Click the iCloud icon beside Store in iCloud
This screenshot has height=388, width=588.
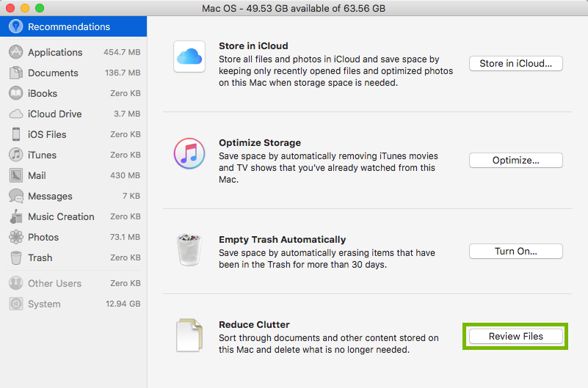coord(189,56)
